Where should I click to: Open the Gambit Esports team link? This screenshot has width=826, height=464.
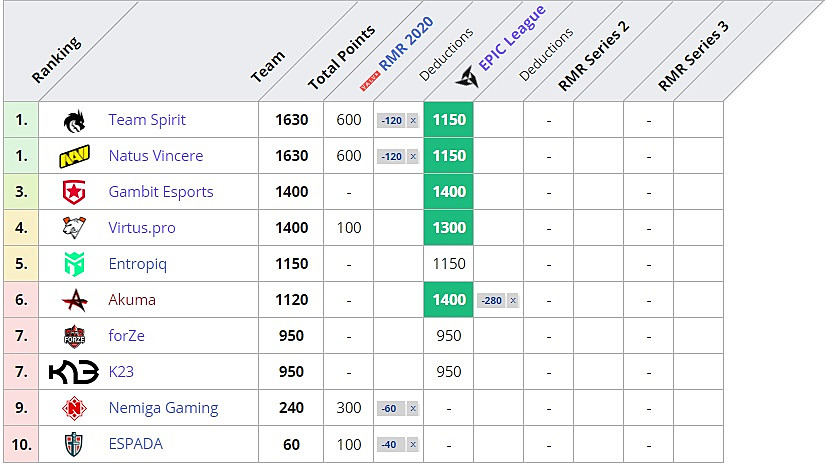pos(161,192)
